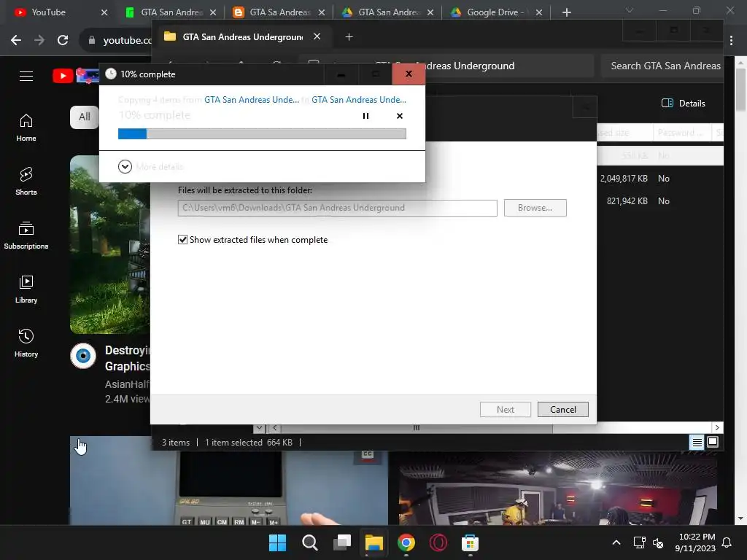This screenshot has height=560, width=747.
Task: Select the GTA San Andreas Underground Explorer tab
Action: 243,36
